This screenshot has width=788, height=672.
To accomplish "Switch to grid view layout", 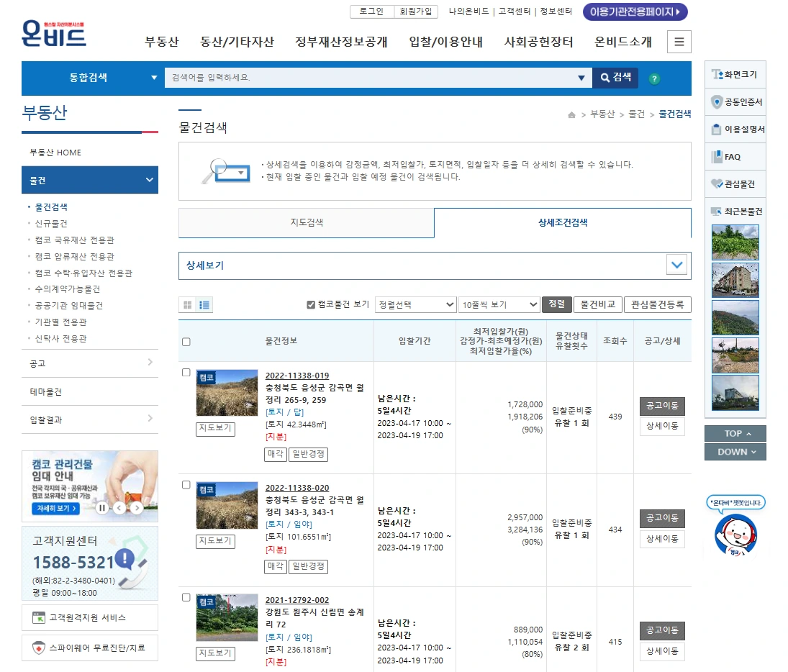I will tap(187, 304).
